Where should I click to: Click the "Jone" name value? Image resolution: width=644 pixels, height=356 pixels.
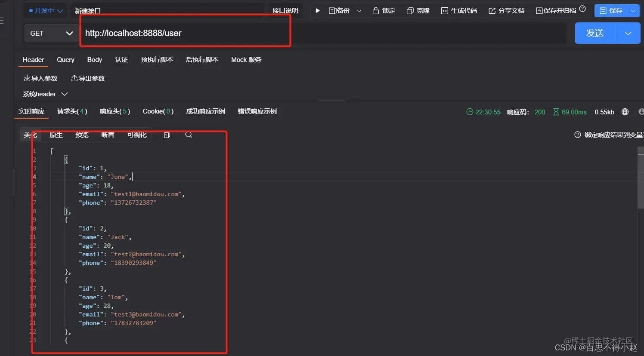click(x=118, y=177)
